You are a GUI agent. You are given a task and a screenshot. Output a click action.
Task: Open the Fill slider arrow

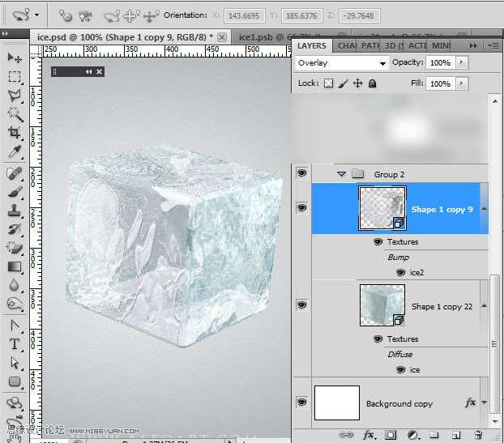click(x=462, y=83)
